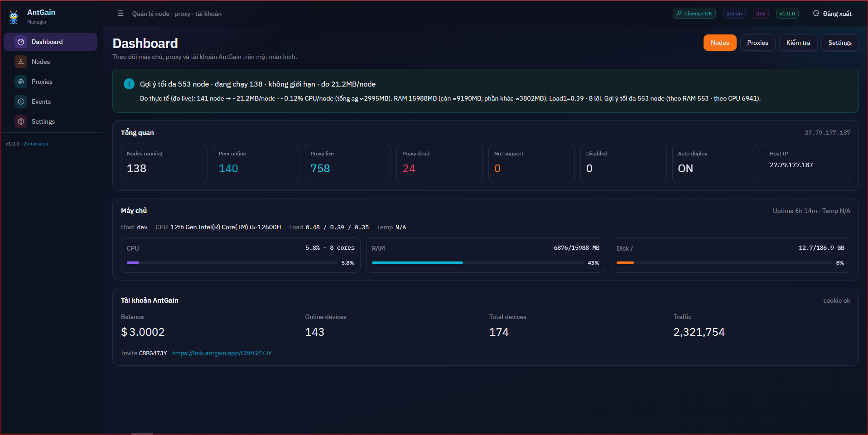Image resolution: width=868 pixels, height=435 pixels.
Task: Click the Nodes running 138 card
Action: (164, 163)
